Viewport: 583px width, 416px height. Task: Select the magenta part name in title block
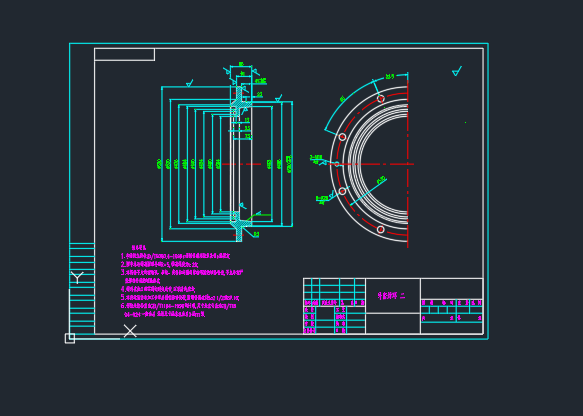[391, 296]
